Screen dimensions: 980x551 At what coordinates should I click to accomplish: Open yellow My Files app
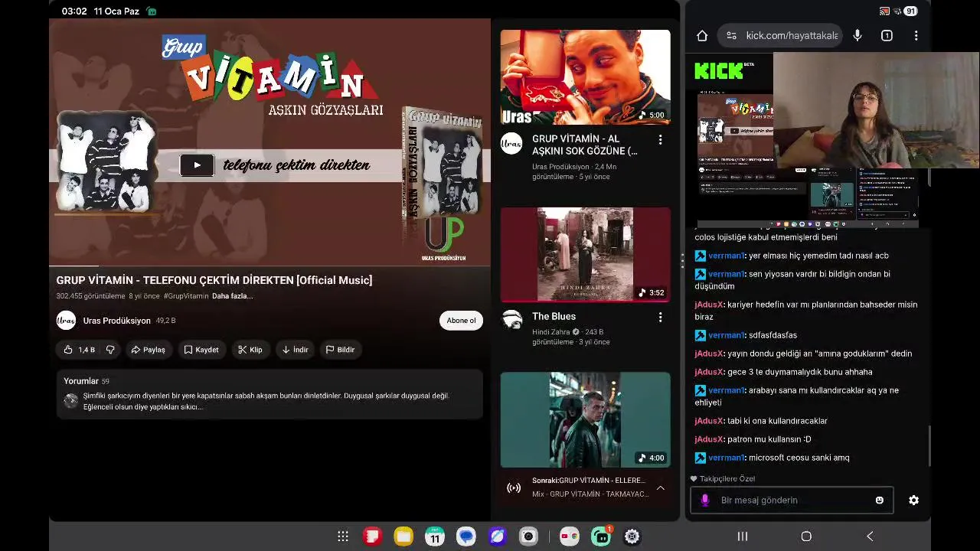coord(403,536)
